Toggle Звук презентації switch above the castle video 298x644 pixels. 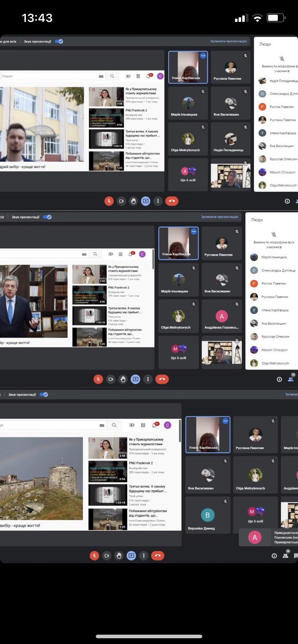[x=44, y=394]
